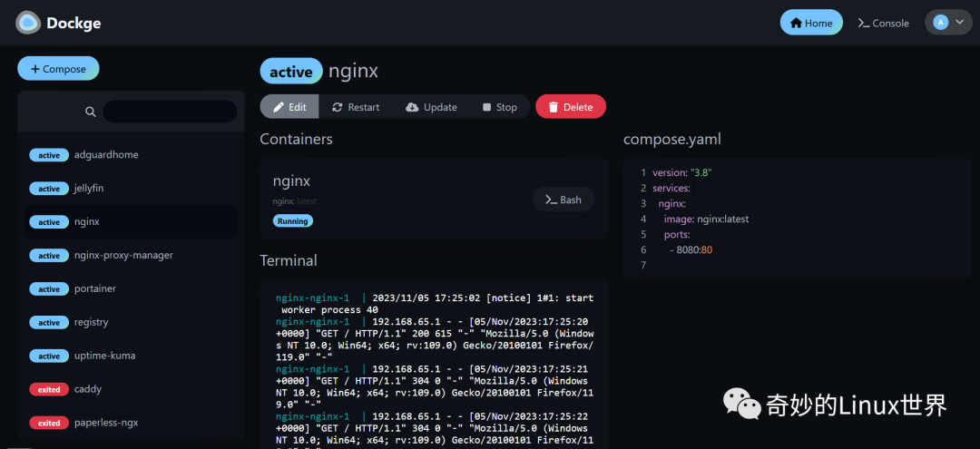
Task: Click the exited badge beside caddy
Action: coord(49,389)
